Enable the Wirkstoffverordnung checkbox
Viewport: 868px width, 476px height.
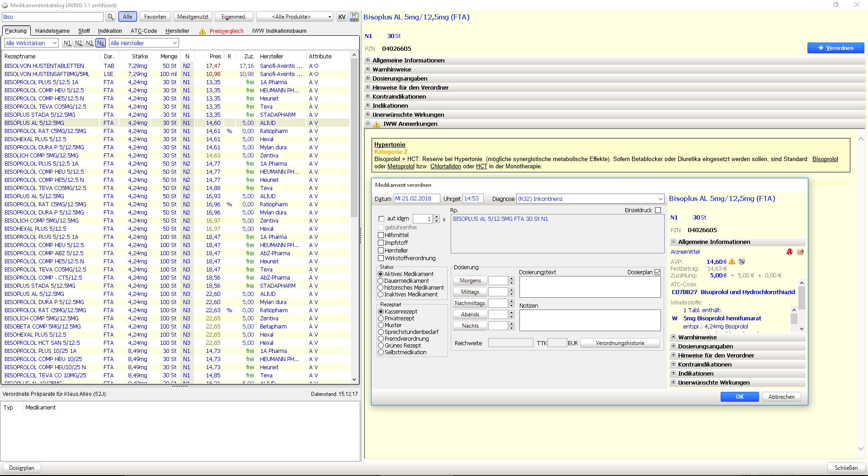381,258
